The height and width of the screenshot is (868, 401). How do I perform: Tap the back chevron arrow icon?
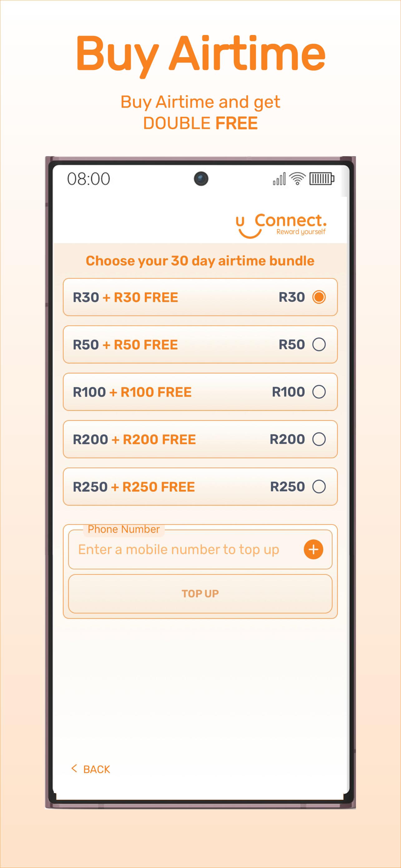pos(74,769)
